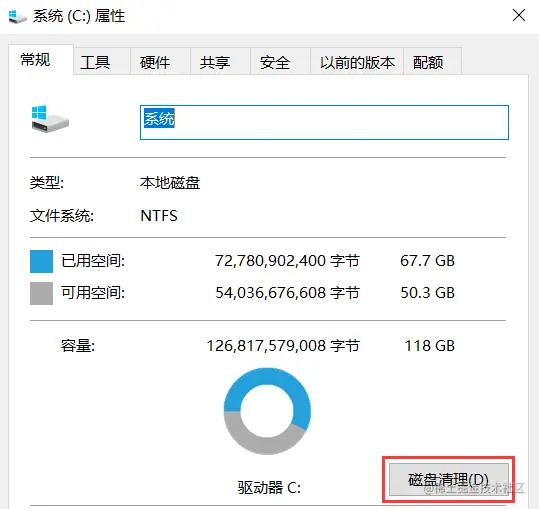Click the 50.3 GB free value
539x509 pixels.
tap(427, 293)
